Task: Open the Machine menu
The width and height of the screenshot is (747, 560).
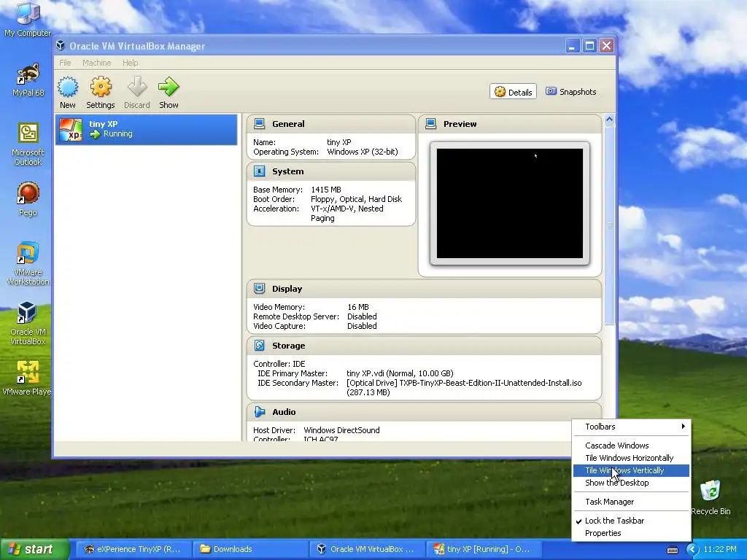Action: pyautogui.click(x=97, y=63)
